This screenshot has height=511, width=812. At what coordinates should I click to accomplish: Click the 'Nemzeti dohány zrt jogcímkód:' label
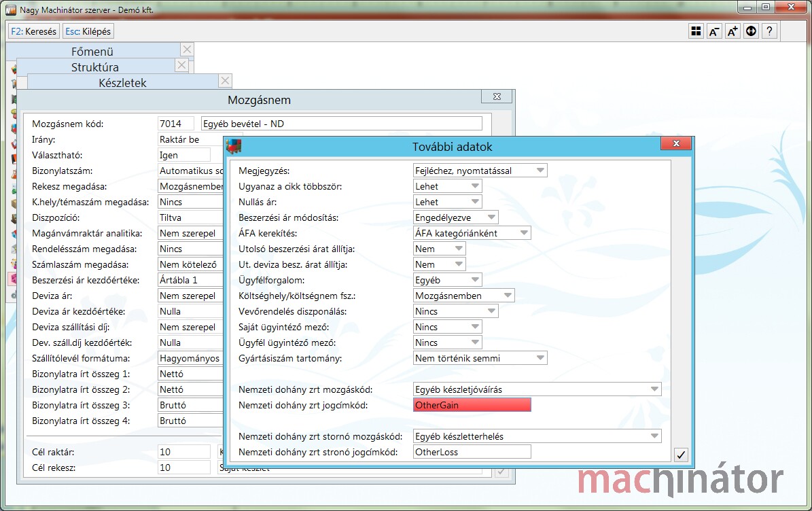303,406
